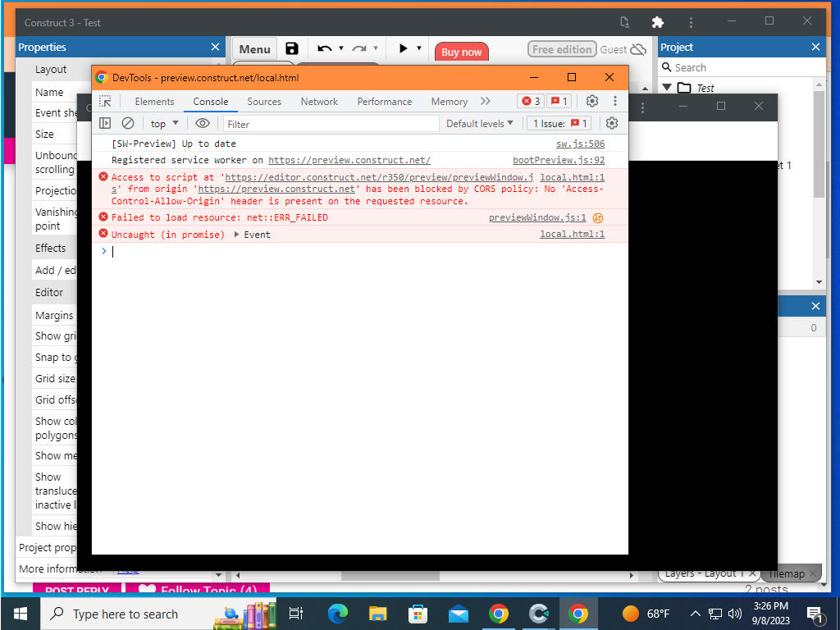Click the red error count badge showing 3
840x630 pixels.
(x=531, y=101)
